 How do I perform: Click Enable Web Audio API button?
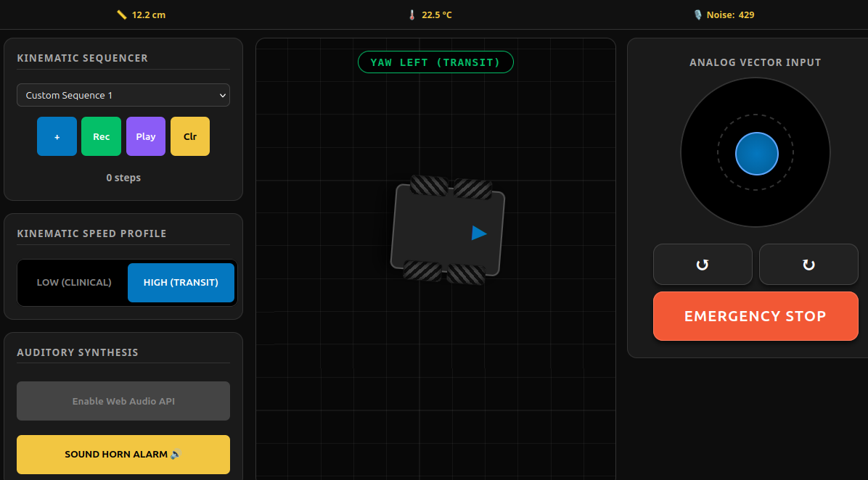123,401
